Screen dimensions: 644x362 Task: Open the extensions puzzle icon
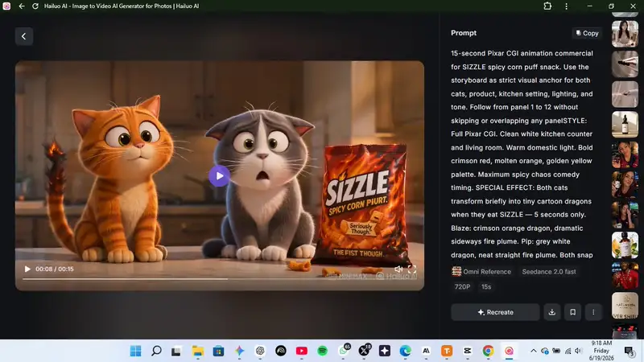click(x=547, y=6)
